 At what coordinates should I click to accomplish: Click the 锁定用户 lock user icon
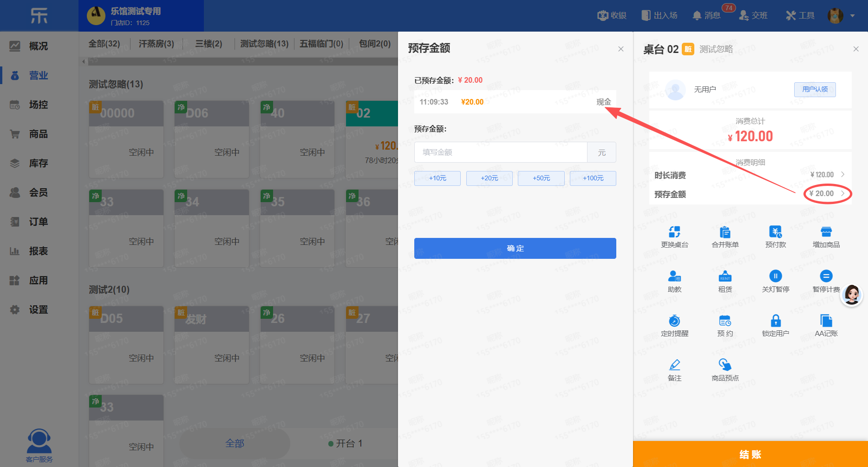[776, 321]
